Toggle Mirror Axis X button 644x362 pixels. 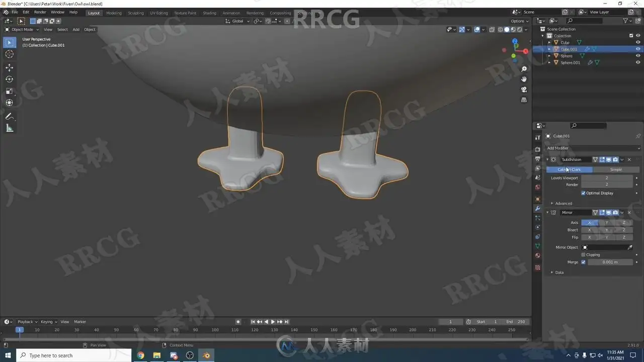pyautogui.click(x=590, y=223)
